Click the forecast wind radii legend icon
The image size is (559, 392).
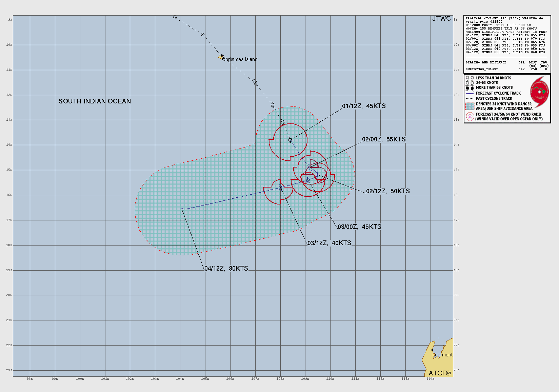pyautogui.click(x=470, y=117)
